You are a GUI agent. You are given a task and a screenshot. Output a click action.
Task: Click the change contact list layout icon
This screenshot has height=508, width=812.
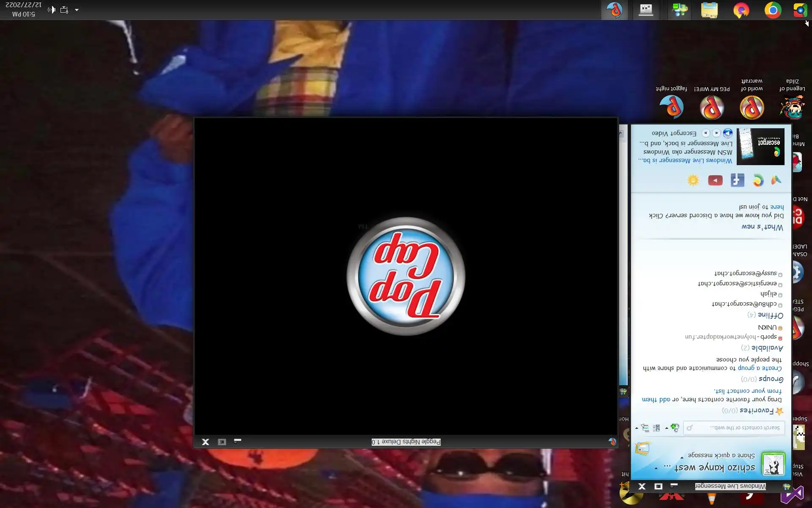pyautogui.click(x=656, y=428)
